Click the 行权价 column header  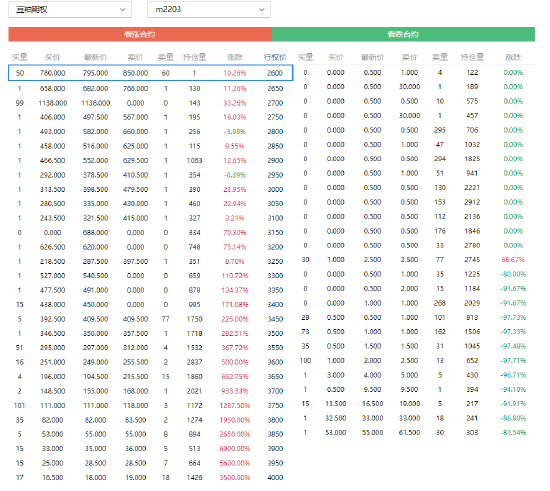(275, 57)
